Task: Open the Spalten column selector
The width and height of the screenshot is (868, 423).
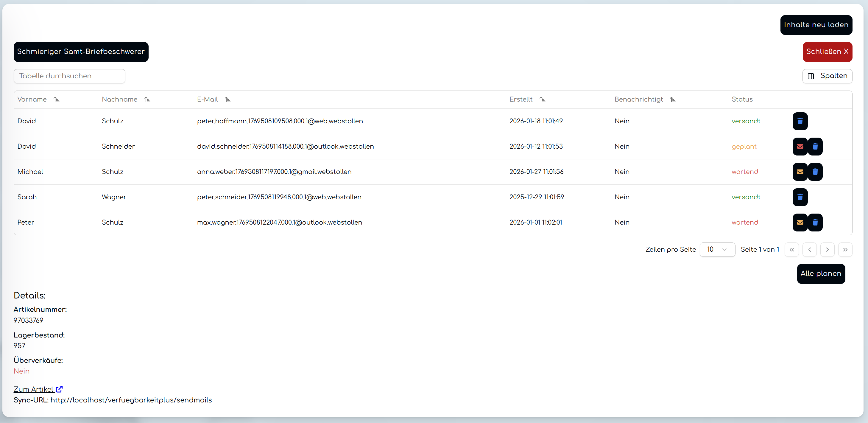Action: (827, 76)
